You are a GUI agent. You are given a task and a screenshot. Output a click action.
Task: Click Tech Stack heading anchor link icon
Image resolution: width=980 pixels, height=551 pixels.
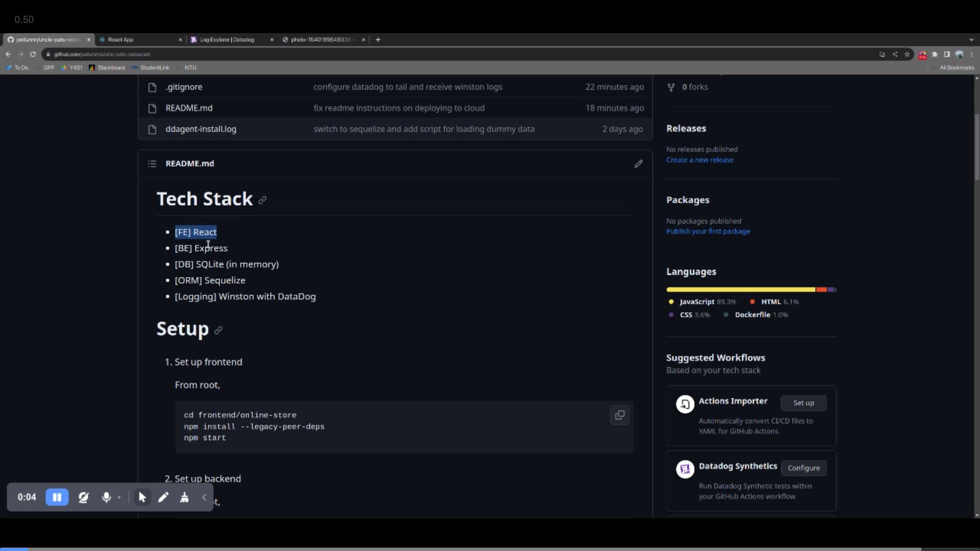(x=262, y=200)
